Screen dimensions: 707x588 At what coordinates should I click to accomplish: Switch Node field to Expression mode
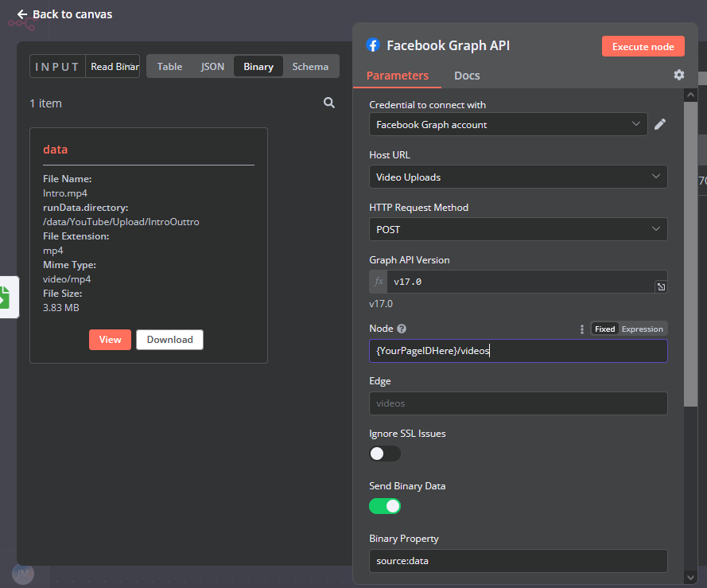tap(642, 329)
